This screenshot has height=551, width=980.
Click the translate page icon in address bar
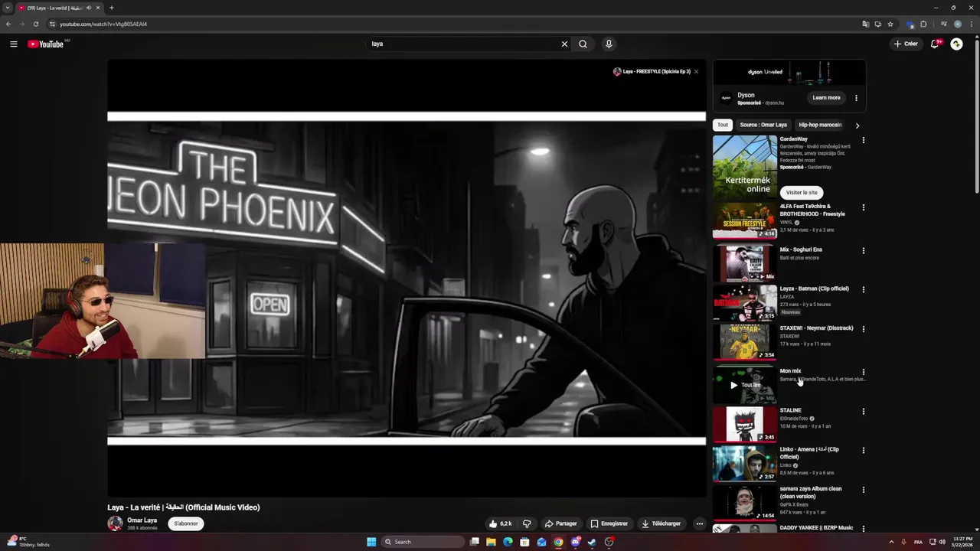coord(866,24)
